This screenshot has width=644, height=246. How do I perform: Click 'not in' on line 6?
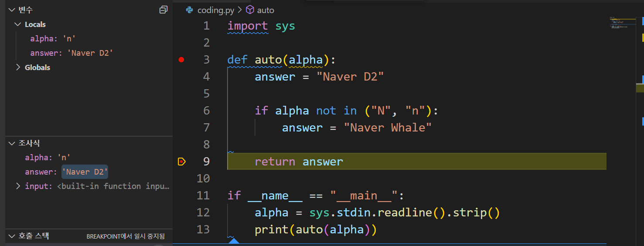pos(337,111)
